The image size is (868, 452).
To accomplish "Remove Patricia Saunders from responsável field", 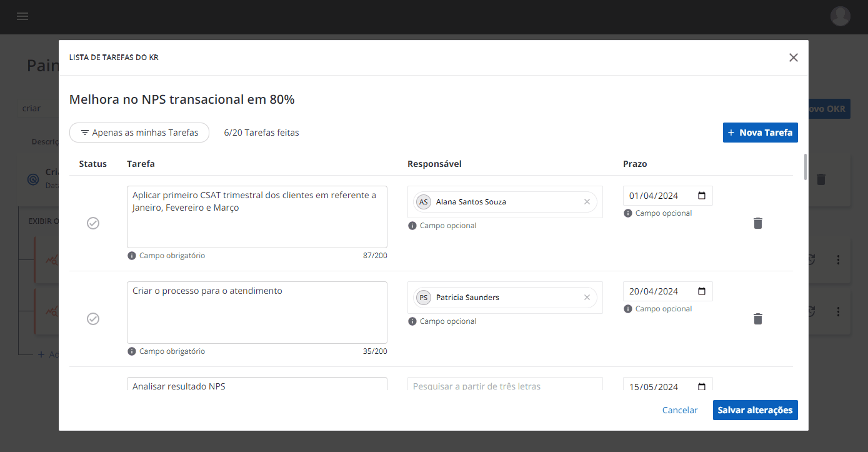I will (x=587, y=298).
